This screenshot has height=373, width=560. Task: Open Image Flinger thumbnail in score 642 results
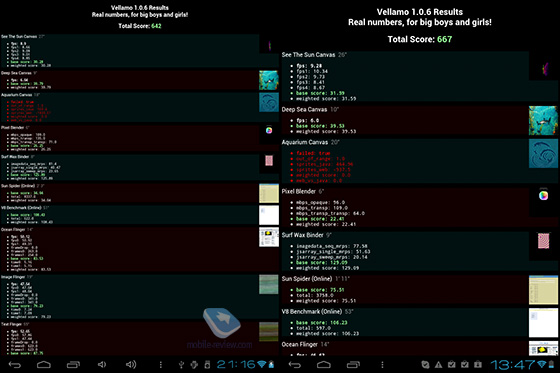(269, 284)
